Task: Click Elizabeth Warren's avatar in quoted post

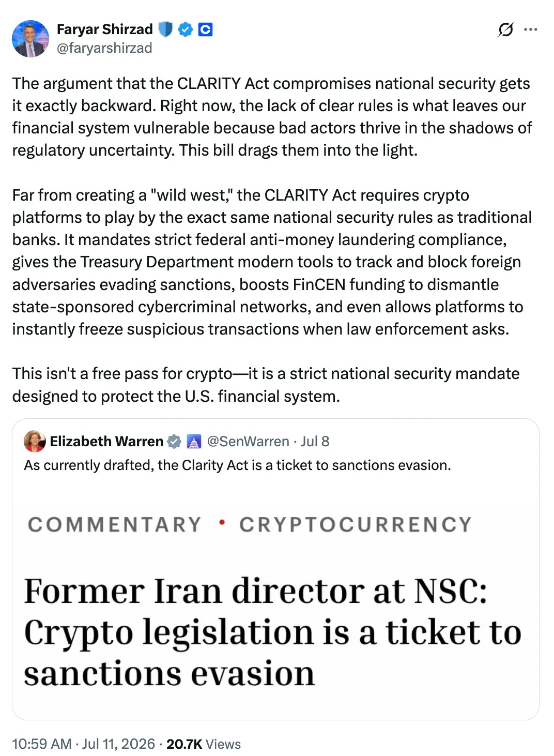Action: click(35, 441)
